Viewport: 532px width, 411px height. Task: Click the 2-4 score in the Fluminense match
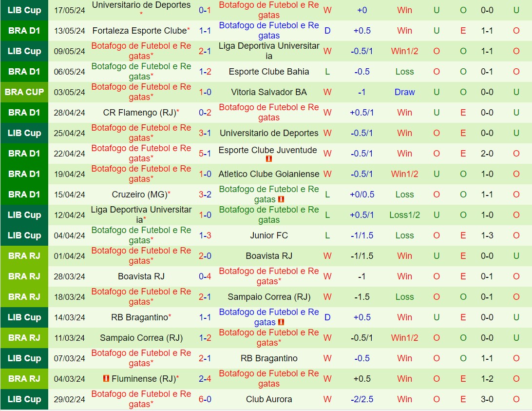tap(205, 379)
